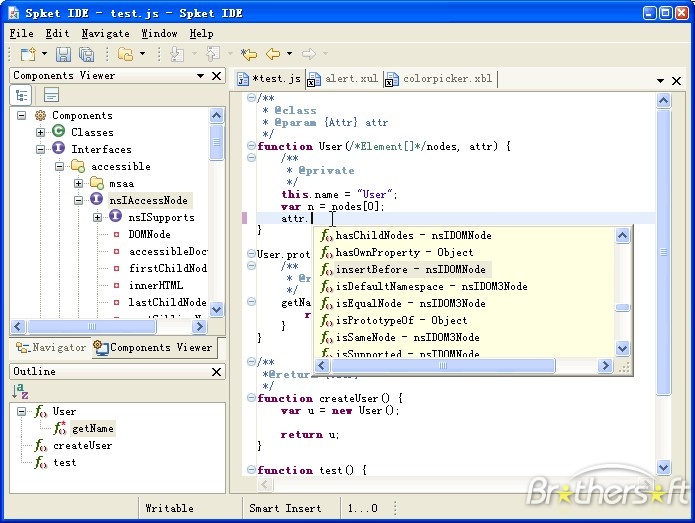Click the Back navigation arrow icon
Screen dimensions: 695x523
tap(273, 54)
